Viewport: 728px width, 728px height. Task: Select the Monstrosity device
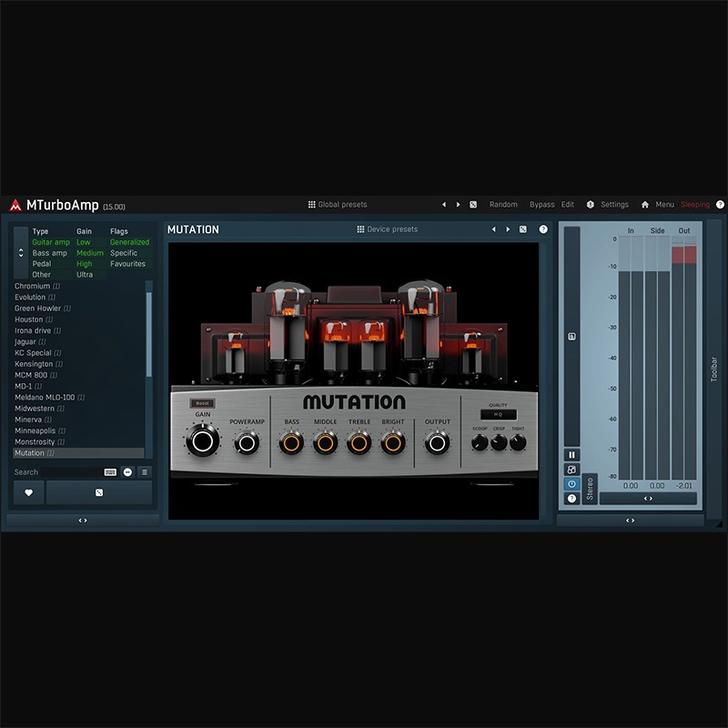(x=78, y=442)
